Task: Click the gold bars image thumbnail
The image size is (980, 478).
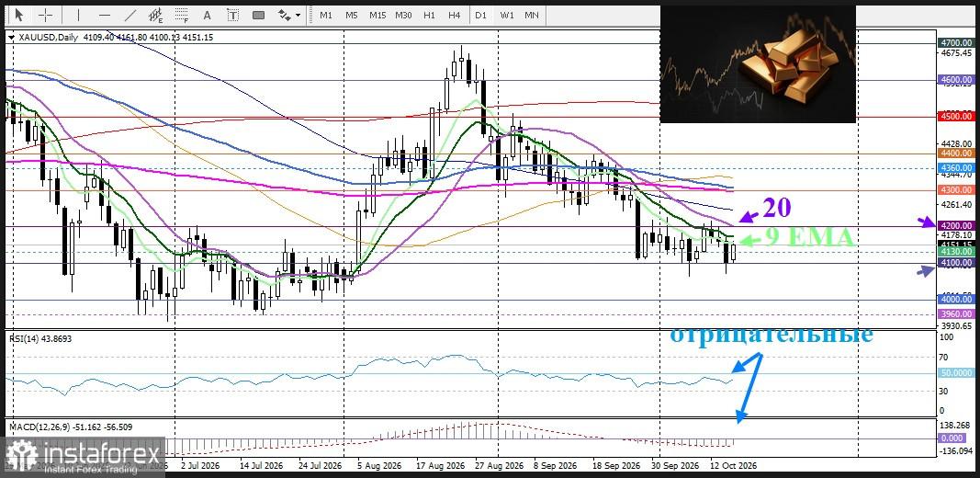Action: (x=758, y=63)
